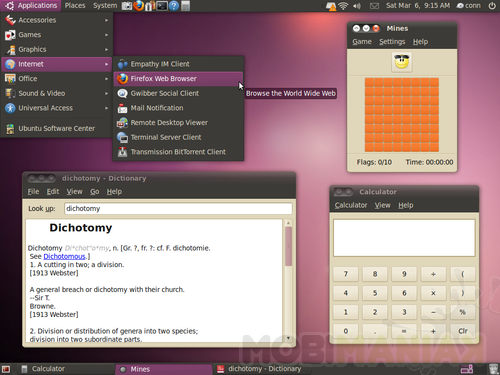500x375 pixels.
Task: Click the Show Desktop icon in bottom panel
Action: tap(6, 369)
